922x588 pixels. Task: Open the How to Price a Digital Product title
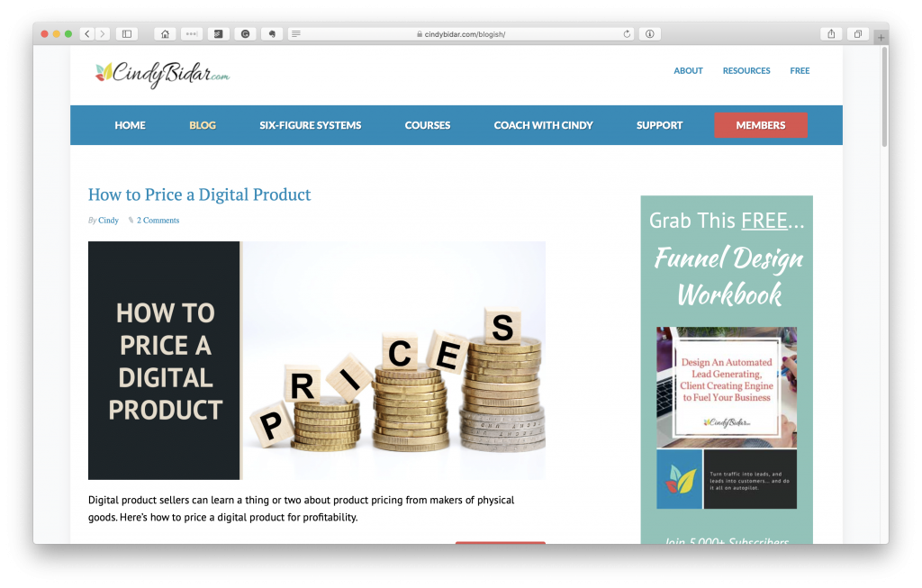(x=199, y=194)
